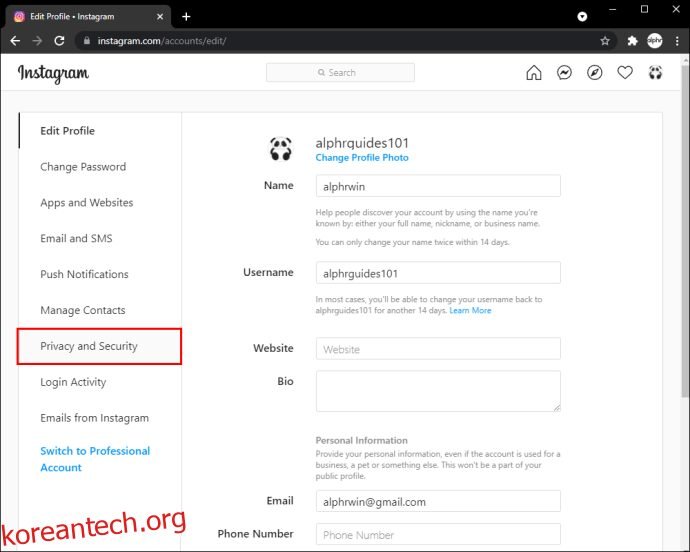Open a new browser tab
Image resolution: width=690 pixels, height=552 pixels.
(x=186, y=17)
